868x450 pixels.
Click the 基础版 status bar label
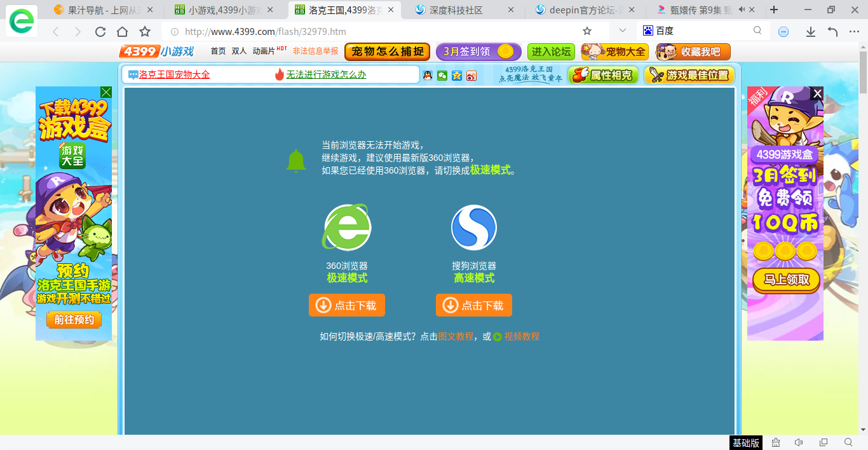click(x=745, y=442)
